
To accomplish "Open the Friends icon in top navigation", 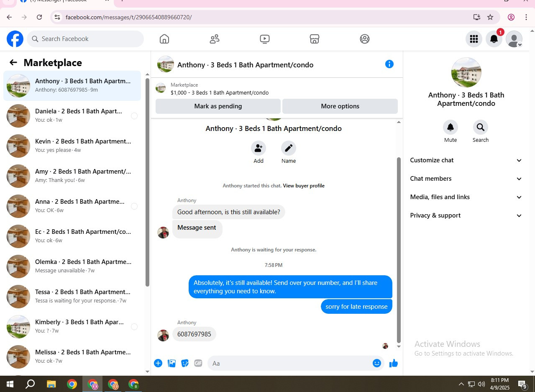I will pos(215,39).
